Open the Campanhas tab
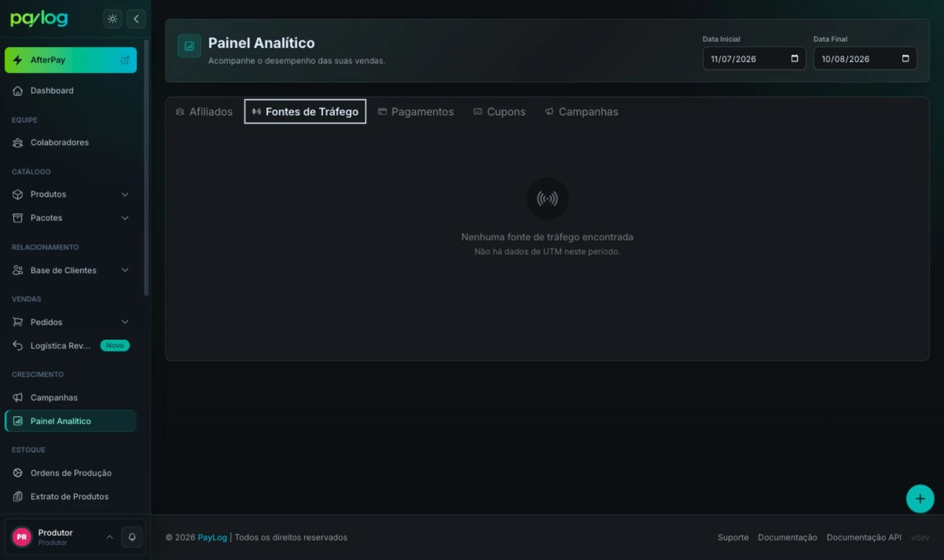944x560 pixels. tap(581, 112)
